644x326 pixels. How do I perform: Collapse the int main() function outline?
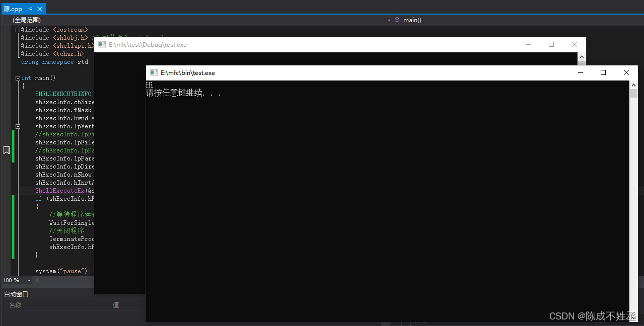coord(18,78)
